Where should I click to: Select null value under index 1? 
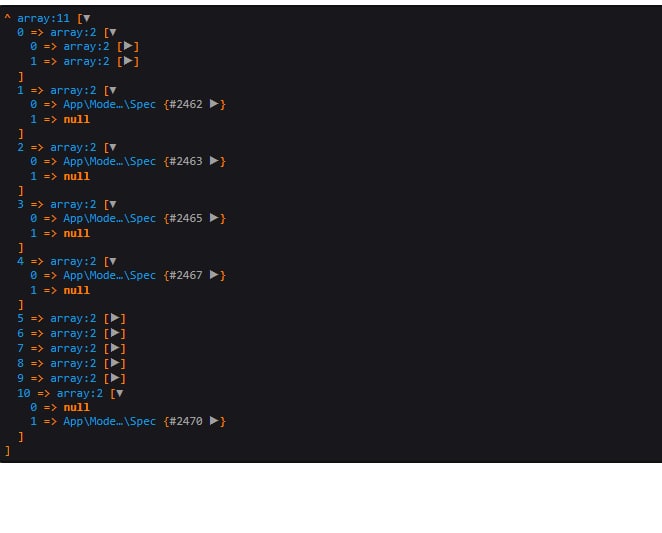[x=76, y=120]
